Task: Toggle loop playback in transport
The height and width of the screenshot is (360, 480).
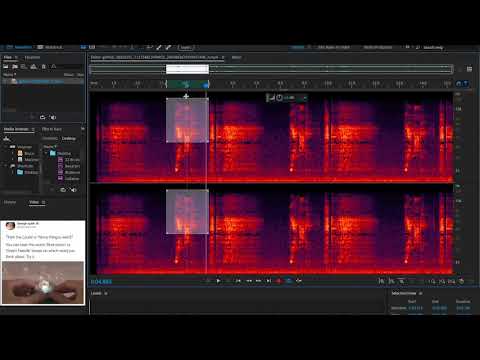Action: tap(289, 281)
